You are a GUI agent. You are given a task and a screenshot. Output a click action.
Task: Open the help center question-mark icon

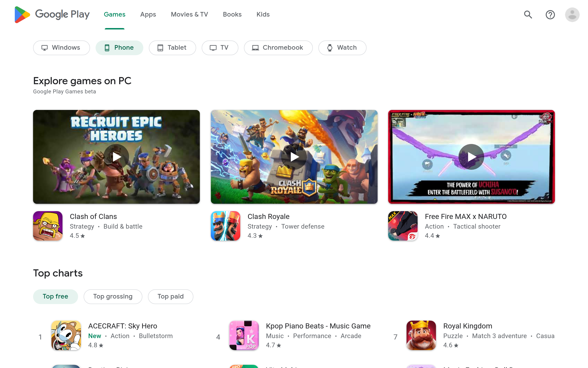[550, 14]
